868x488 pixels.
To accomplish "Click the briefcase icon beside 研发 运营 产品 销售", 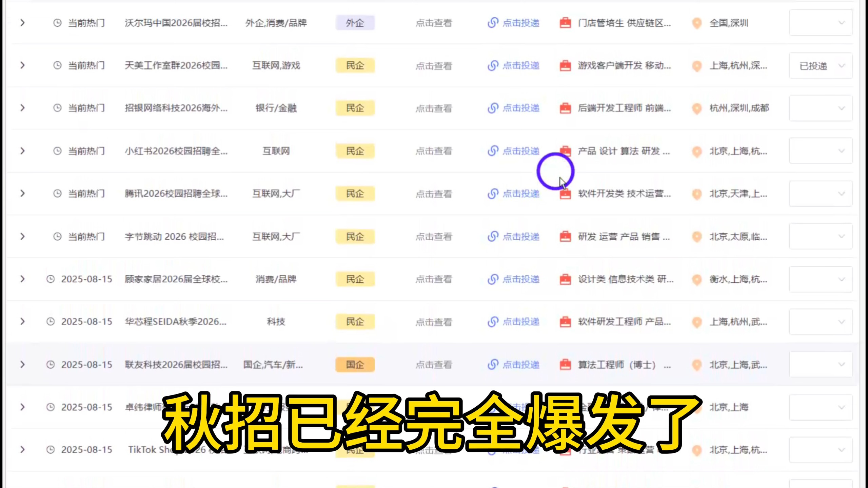I will 565,236.
